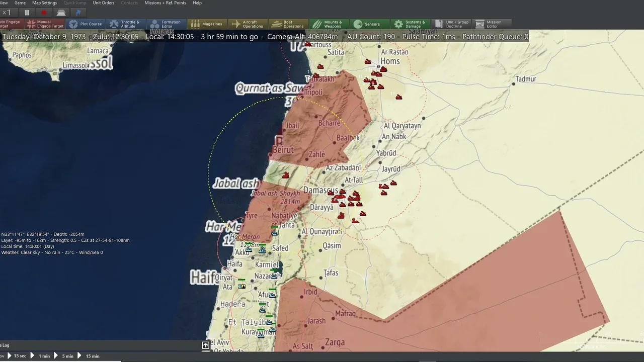Open Missions + Ref. Points menu
This screenshot has width=644, height=362.
point(165,3)
